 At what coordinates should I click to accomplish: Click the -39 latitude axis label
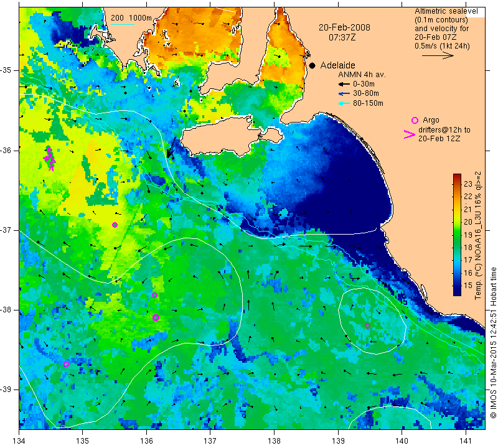pos(6,390)
